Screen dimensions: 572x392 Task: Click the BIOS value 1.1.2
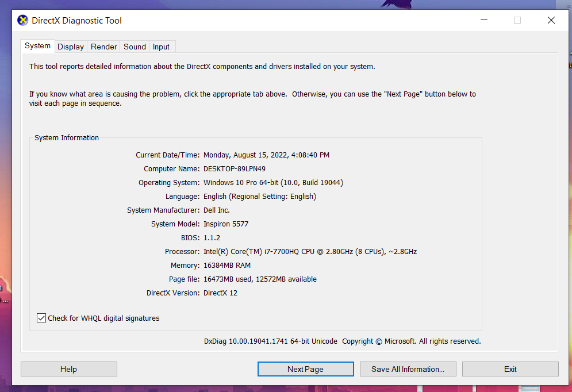[212, 238]
